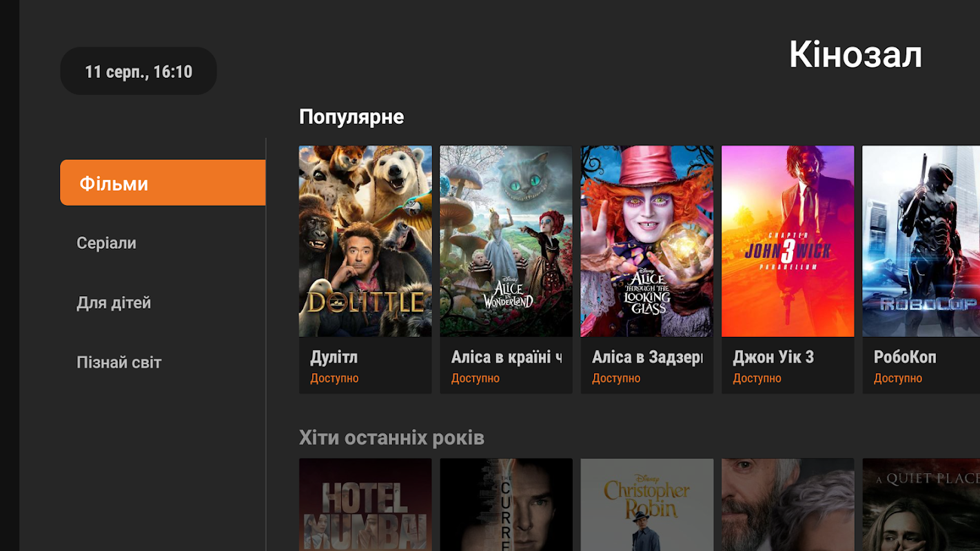Click the Дулітл title text

coord(334,357)
